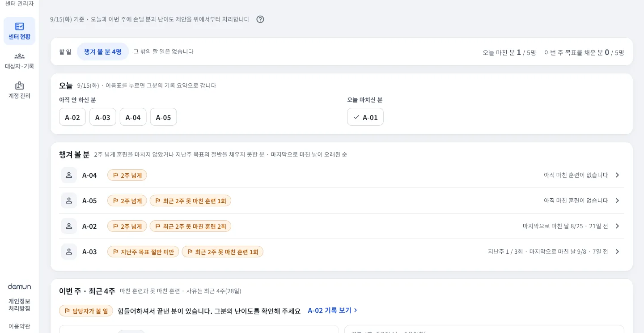The image size is (644, 333).
Task: Click the 아직 마친 훈련이 없습니다 text for A-05
Action: (x=576, y=201)
